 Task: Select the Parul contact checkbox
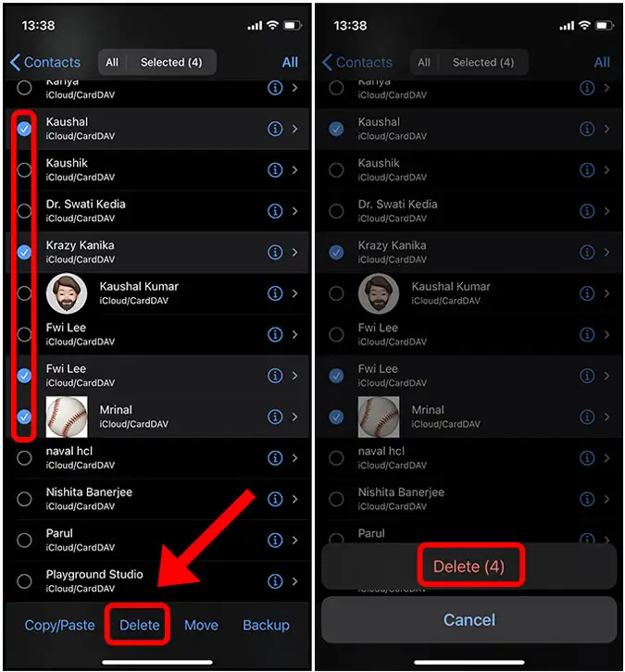click(x=24, y=541)
